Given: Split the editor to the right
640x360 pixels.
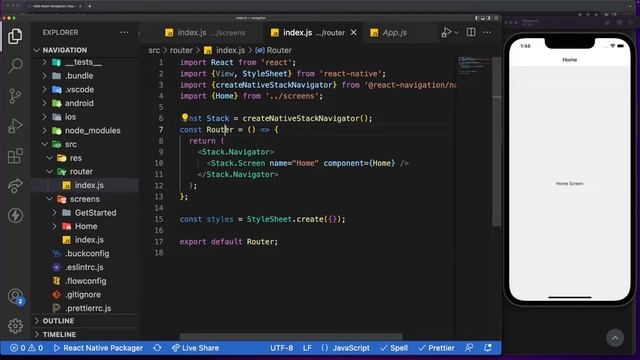Looking at the screenshot, I should point(471,32).
